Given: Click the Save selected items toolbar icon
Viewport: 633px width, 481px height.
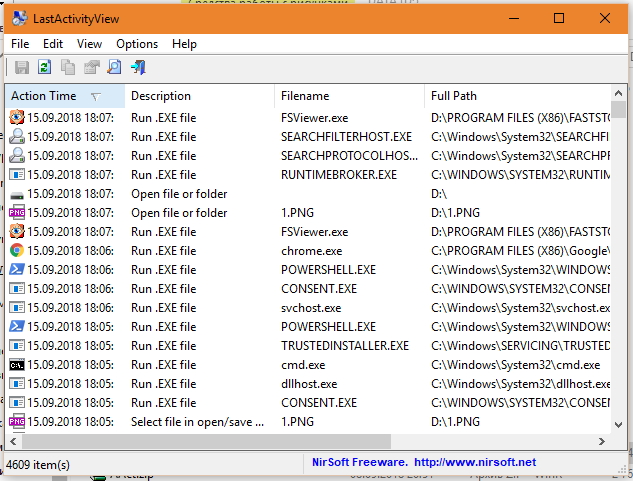Looking at the screenshot, I should click(22, 67).
